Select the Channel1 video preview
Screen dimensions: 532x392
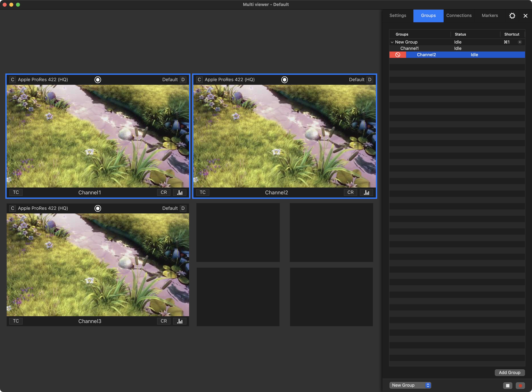[98, 136]
